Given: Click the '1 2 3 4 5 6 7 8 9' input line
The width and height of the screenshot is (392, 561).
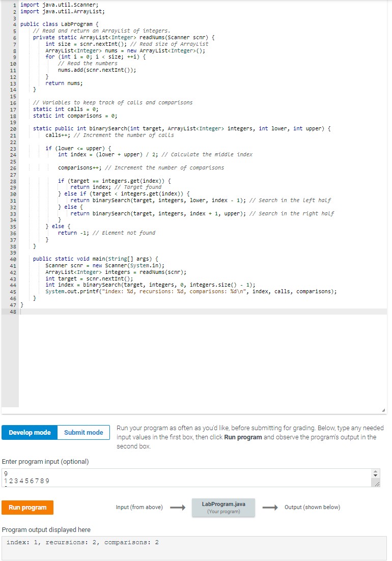Looking at the screenshot, I should coord(27,481).
